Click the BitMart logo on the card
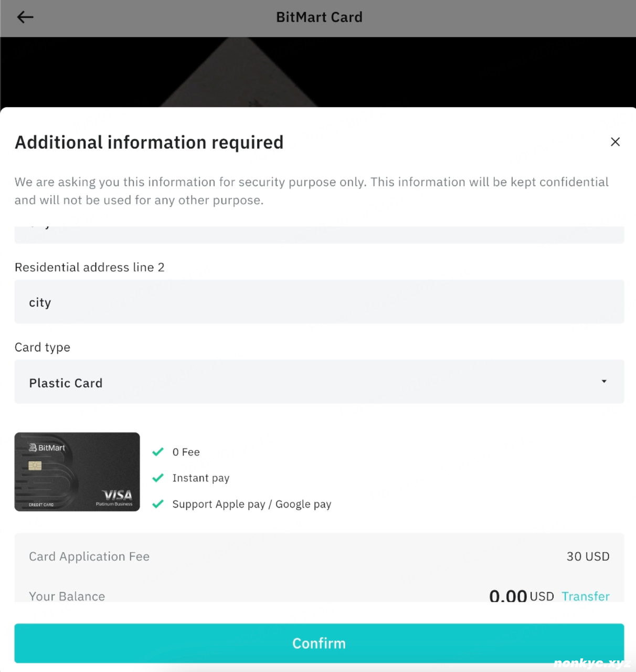Image resolution: width=636 pixels, height=672 pixels. [47, 448]
